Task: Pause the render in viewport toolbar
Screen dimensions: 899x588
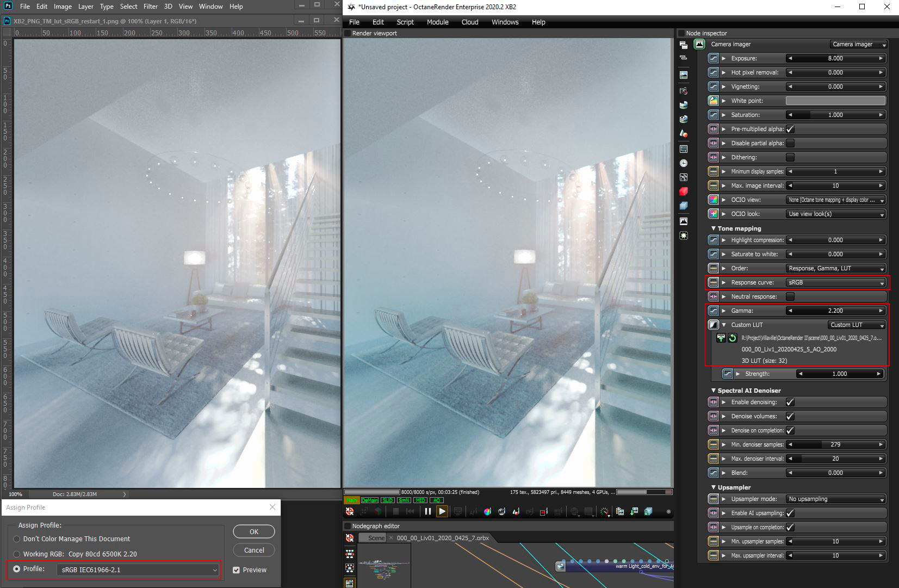Action: (x=428, y=511)
